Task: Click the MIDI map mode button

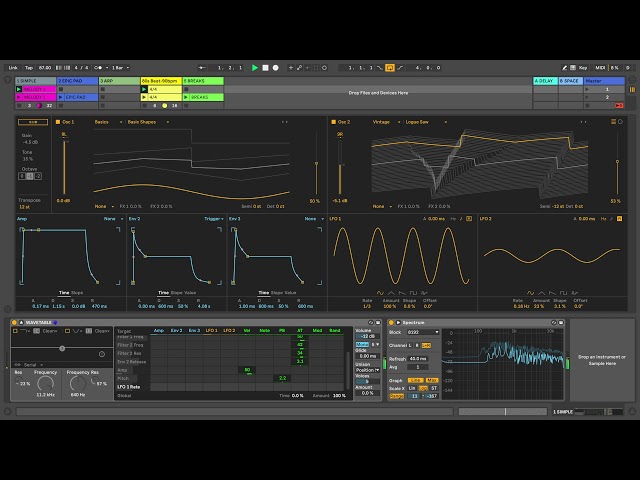Action: coord(600,68)
